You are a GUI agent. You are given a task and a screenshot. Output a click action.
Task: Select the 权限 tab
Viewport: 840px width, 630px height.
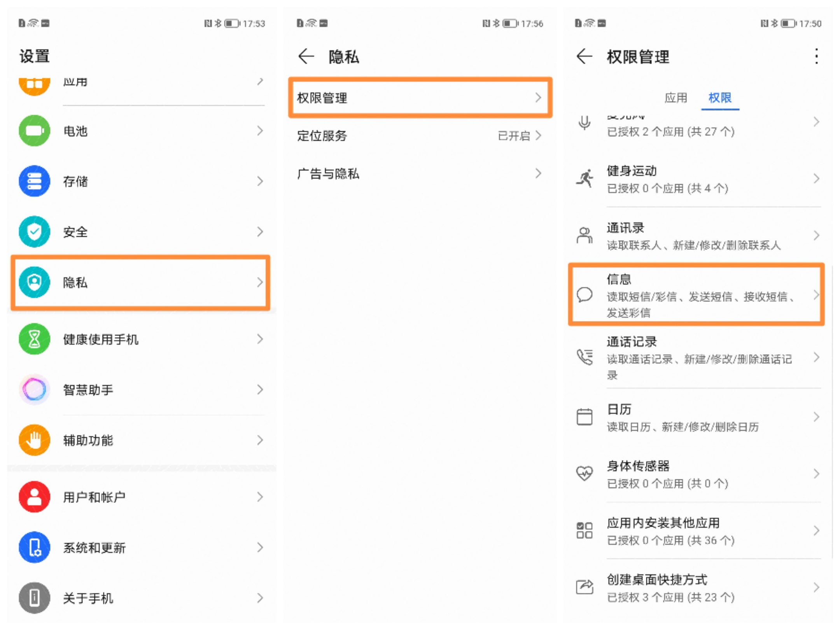click(720, 98)
